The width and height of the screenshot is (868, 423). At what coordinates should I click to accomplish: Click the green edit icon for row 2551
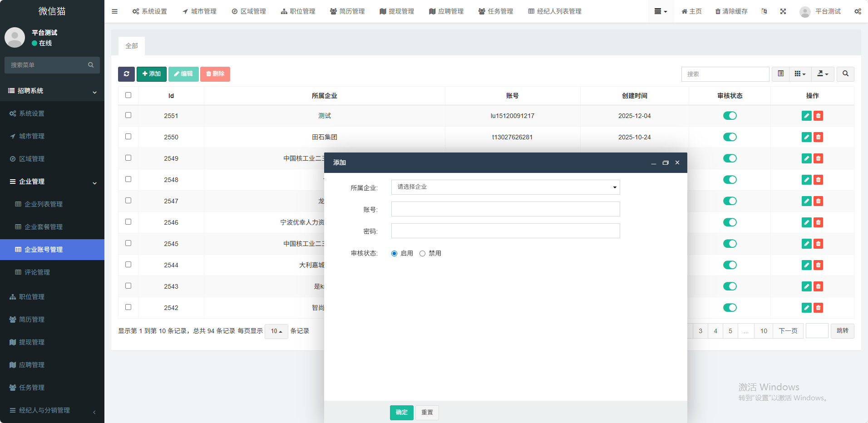[x=806, y=116]
